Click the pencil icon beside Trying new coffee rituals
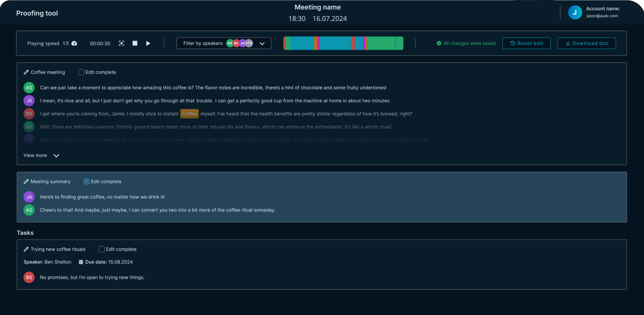This screenshot has height=315, width=644. 26,249
